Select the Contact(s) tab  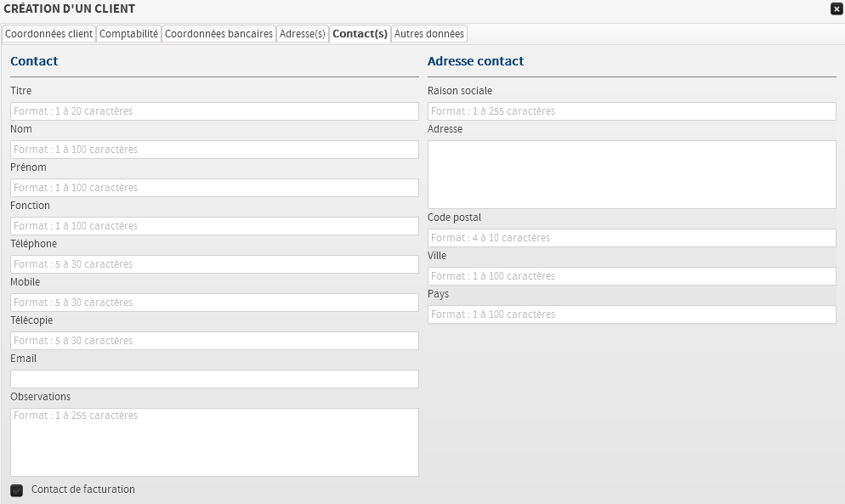pyautogui.click(x=360, y=34)
